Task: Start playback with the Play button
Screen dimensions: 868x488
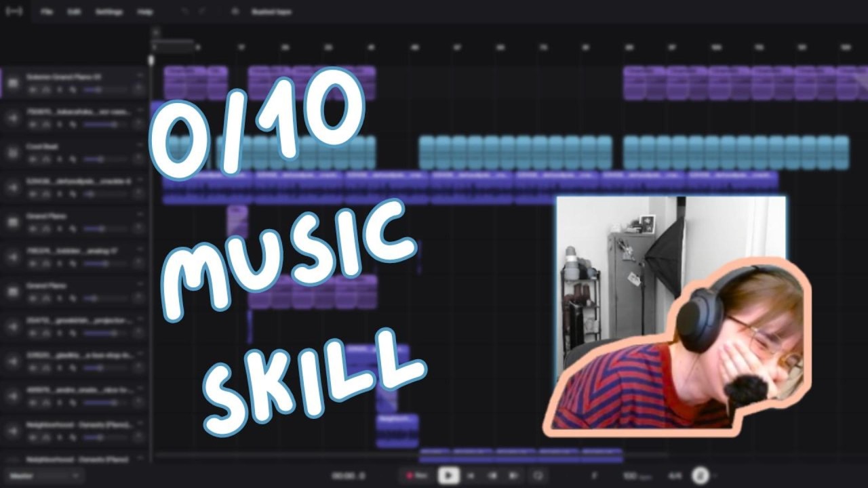Action: point(448,475)
